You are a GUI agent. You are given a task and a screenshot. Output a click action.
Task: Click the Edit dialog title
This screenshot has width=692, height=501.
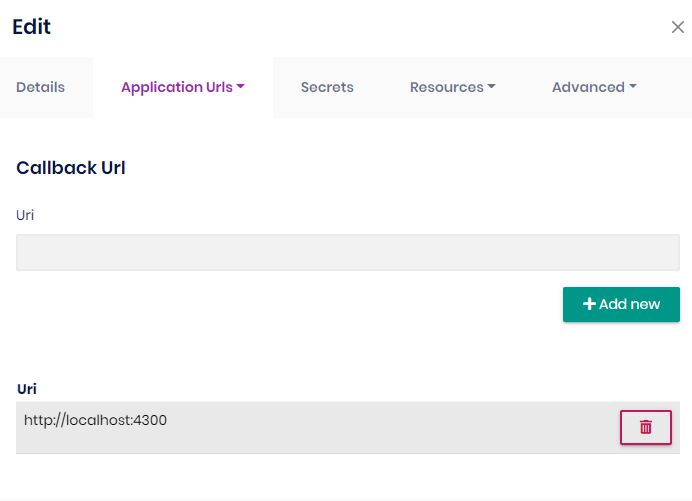click(x=31, y=27)
